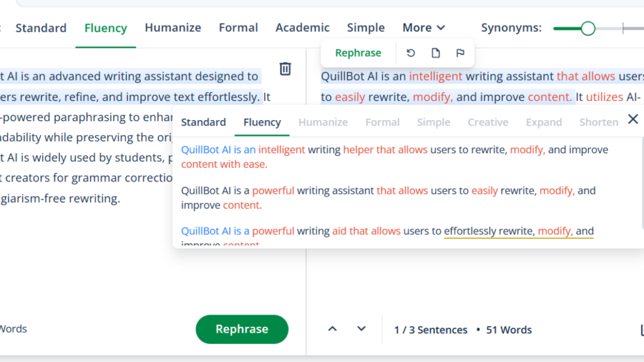Select the Academic writing mode
The width and height of the screenshot is (644, 362).
tap(303, 28)
